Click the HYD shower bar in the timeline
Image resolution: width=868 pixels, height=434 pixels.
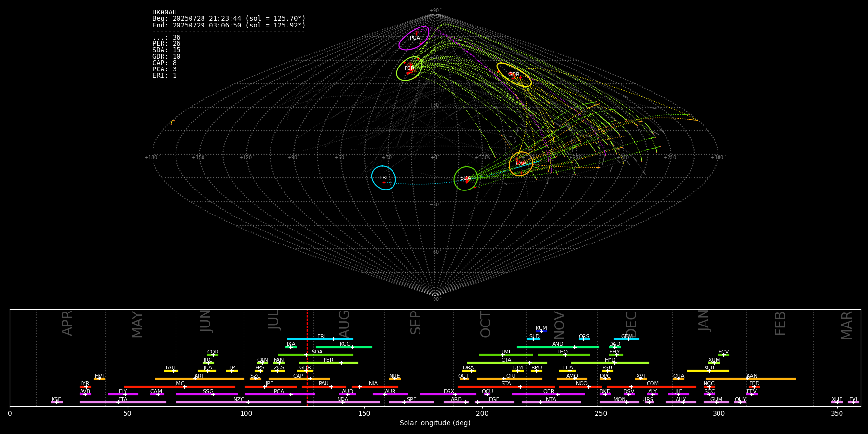(x=610, y=363)
